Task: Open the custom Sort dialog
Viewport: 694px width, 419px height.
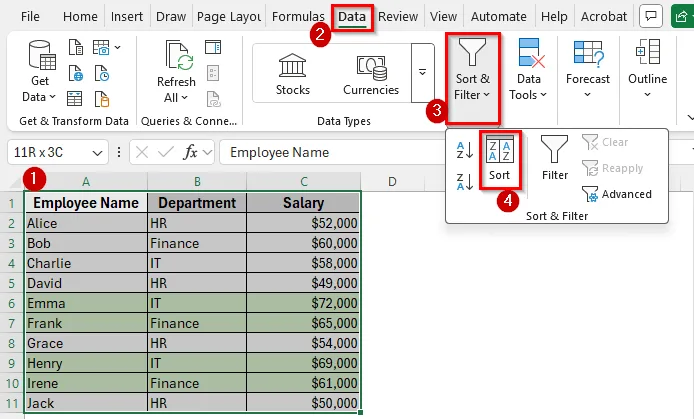Action: (x=500, y=158)
